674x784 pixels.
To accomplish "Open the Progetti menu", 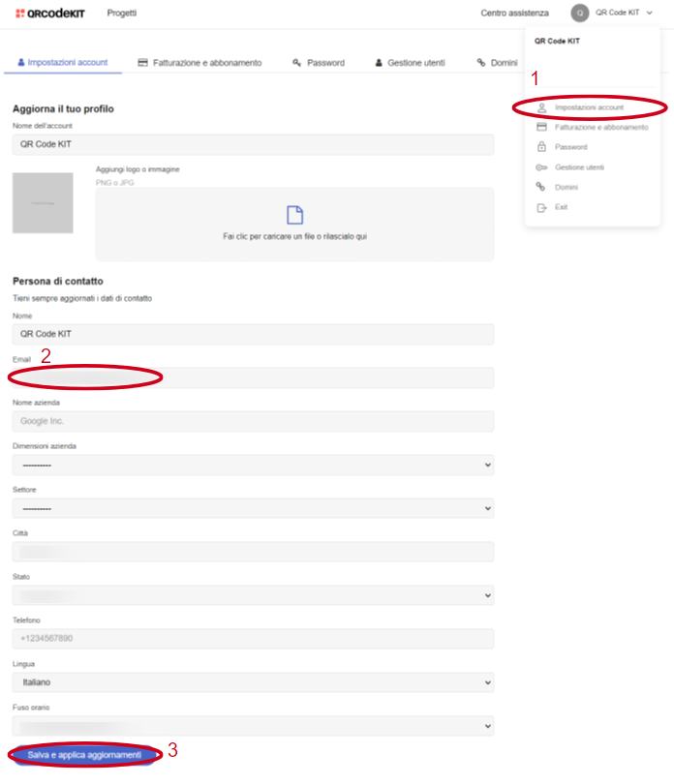I will [122, 13].
